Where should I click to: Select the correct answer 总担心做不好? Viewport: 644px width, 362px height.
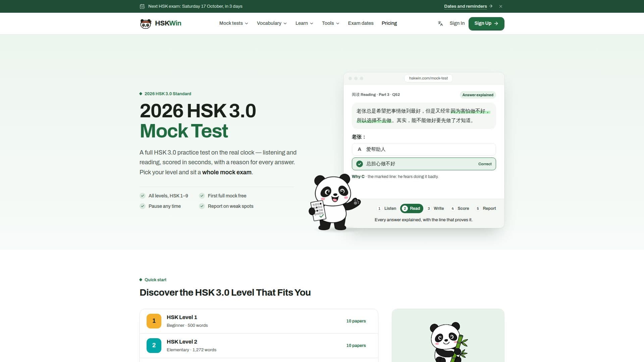point(424,164)
